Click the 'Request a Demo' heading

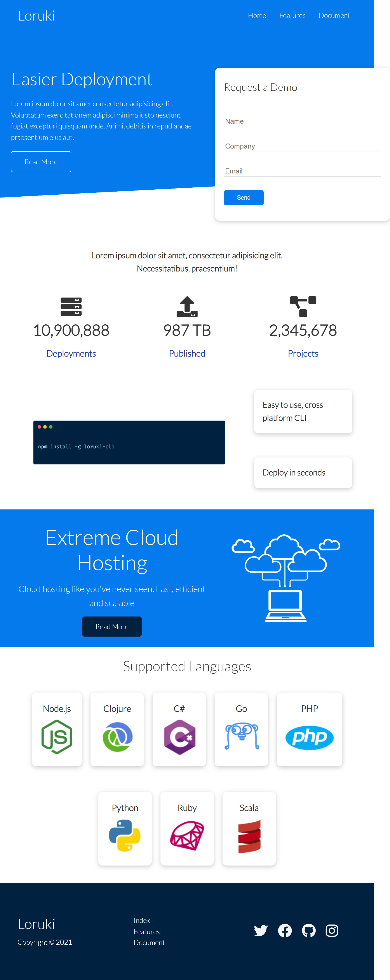click(x=261, y=88)
